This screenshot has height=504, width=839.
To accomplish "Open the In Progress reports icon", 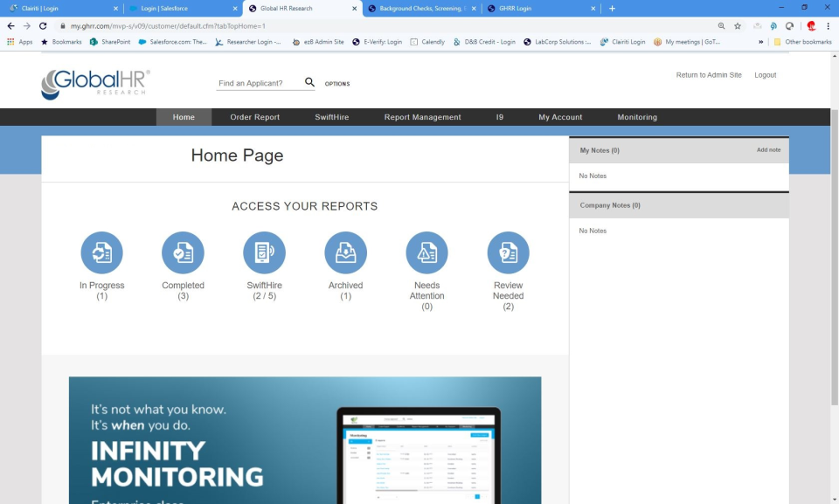I will (x=102, y=252).
